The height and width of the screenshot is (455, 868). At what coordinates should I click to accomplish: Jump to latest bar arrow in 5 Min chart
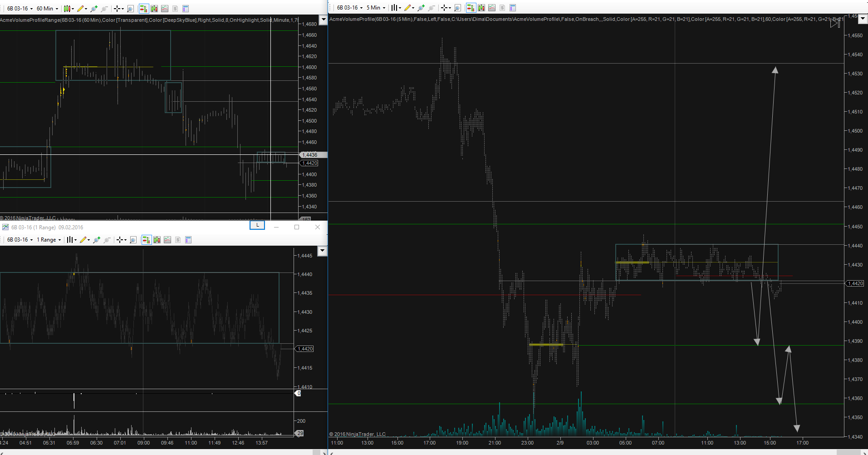835,23
